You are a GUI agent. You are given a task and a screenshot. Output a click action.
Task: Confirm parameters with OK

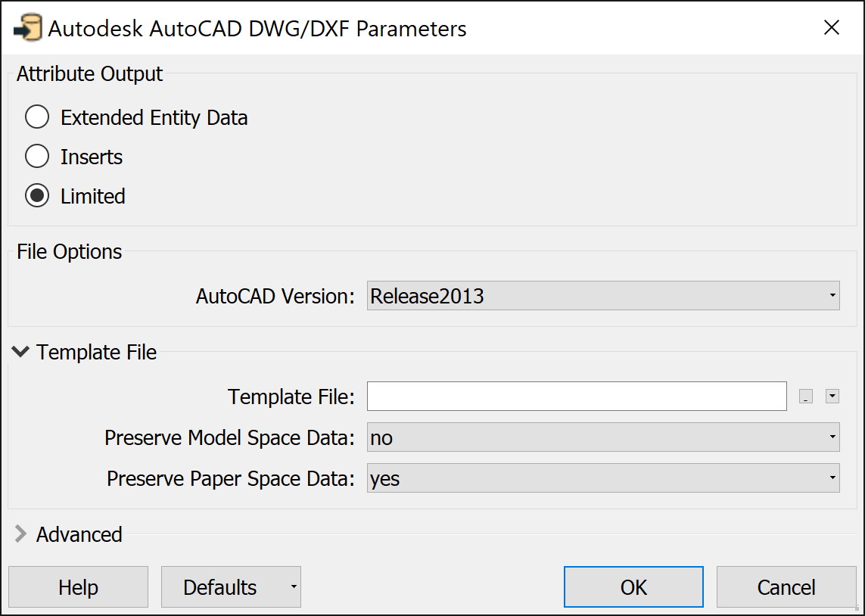pos(633,587)
